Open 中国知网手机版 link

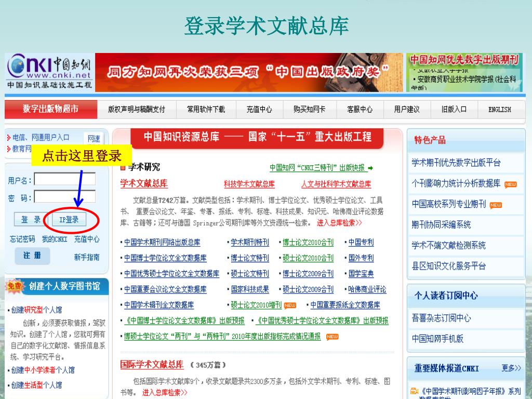(437, 339)
